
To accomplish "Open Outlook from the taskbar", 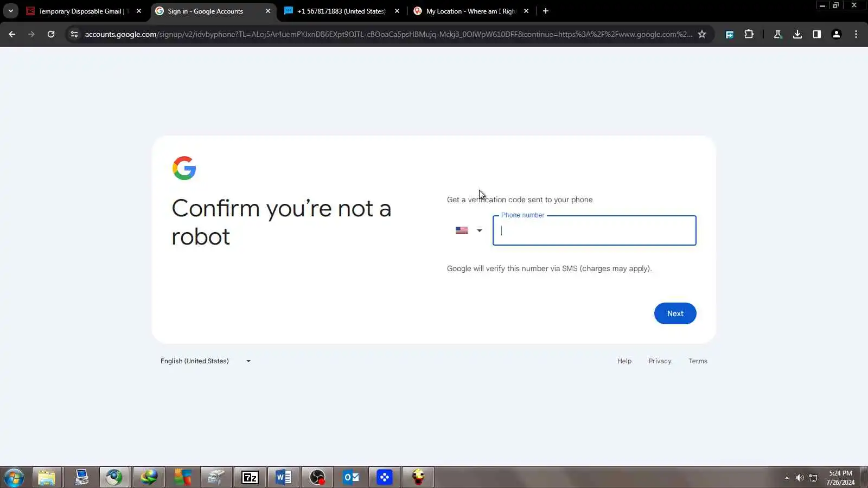I will click(351, 478).
